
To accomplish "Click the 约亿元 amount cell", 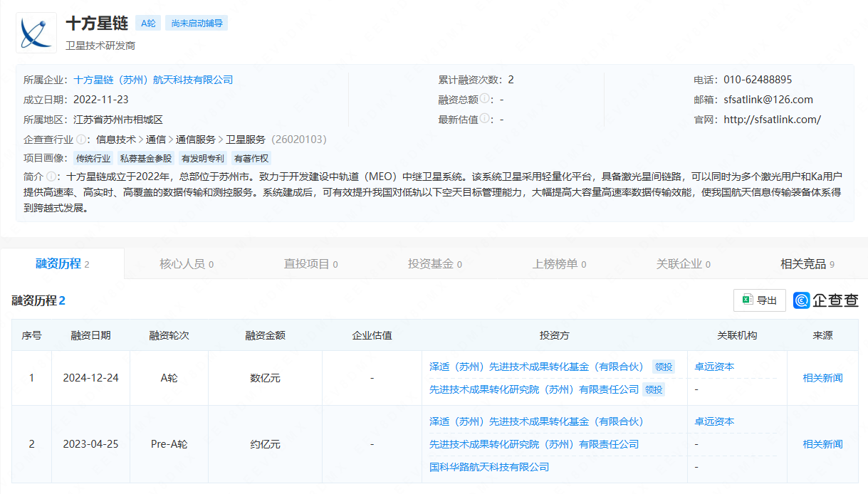I will [265, 444].
